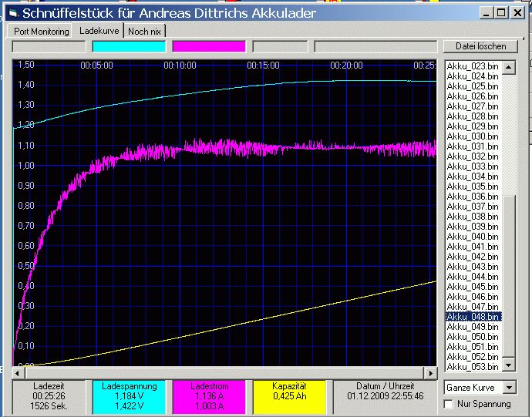532x417 pixels.
Task: Click the application icon in title bar
Action: [11, 13]
